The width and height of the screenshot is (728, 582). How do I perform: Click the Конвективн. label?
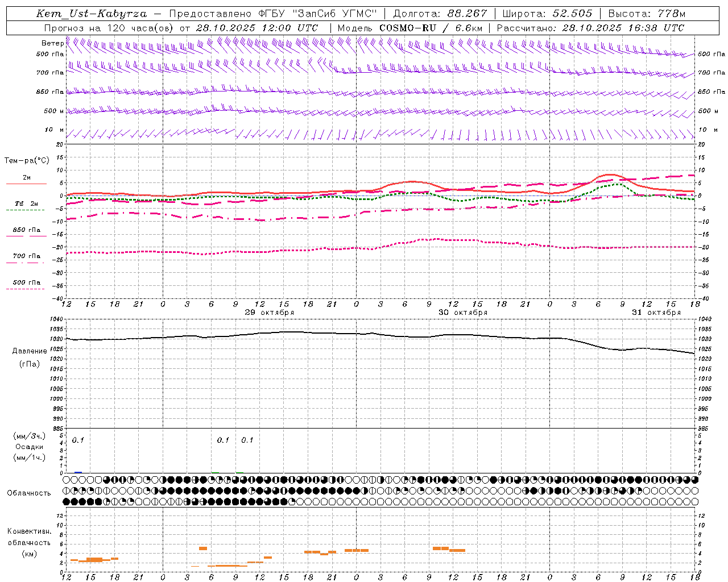pyautogui.click(x=30, y=531)
